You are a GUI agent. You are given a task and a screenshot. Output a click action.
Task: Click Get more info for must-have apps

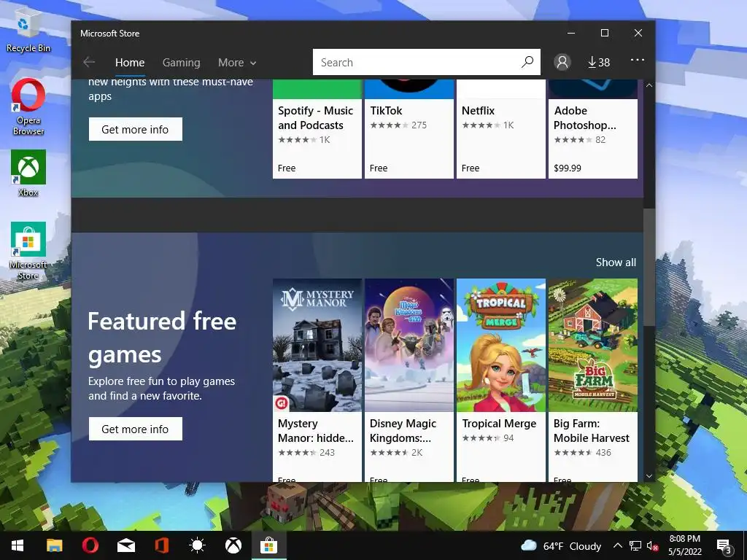point(135,129)
